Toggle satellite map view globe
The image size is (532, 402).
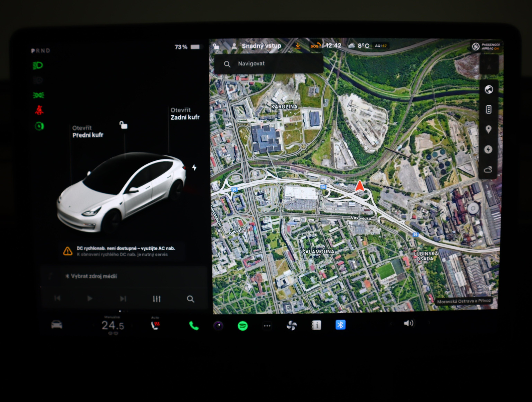click(x=489, y=89)
